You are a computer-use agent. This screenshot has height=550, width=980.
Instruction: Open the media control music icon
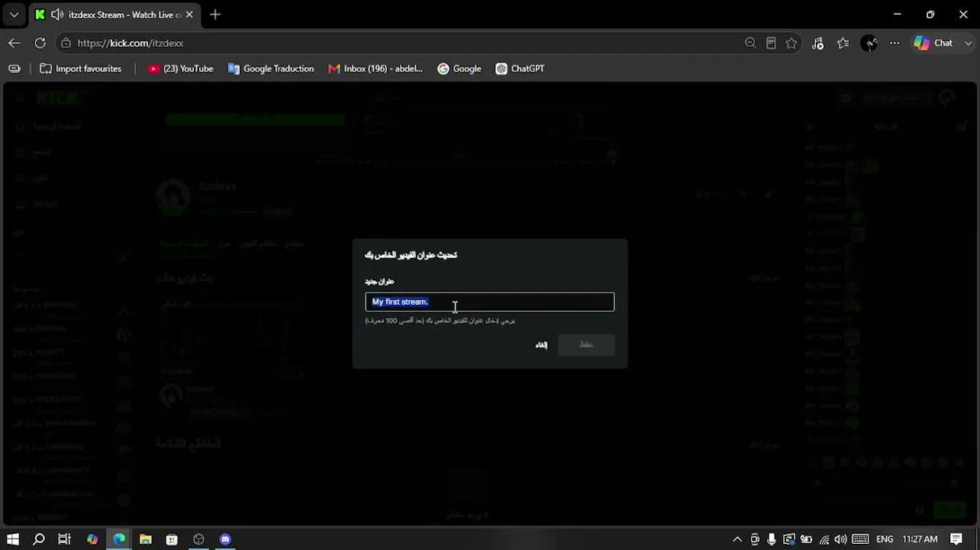(817, 44)
